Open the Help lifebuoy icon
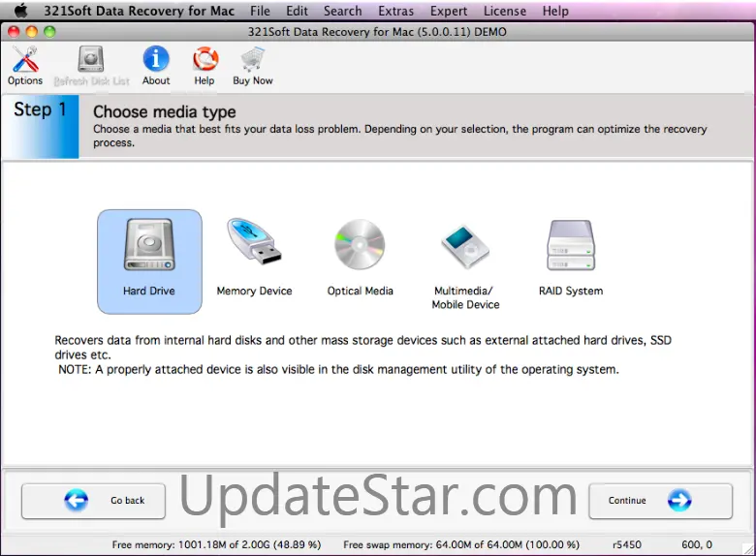The height and width of the screenshot is (556, 756). coord(205,66)
